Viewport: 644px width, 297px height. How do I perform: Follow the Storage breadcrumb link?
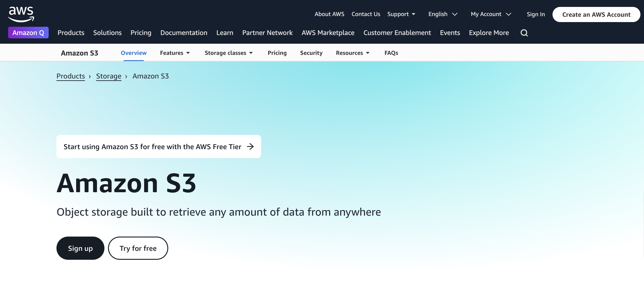point(108,76)
